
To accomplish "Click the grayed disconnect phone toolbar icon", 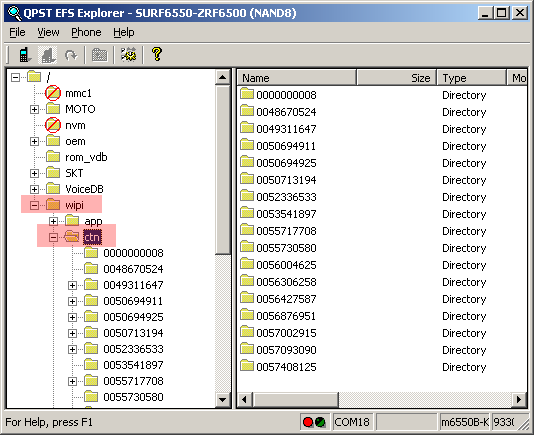I will 47,55.
